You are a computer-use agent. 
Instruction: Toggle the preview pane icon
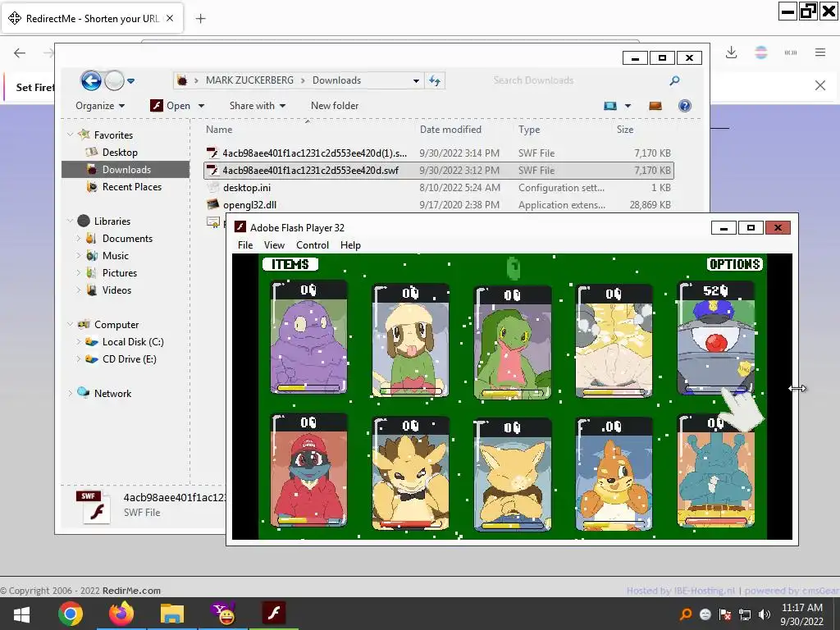(655, 106)
